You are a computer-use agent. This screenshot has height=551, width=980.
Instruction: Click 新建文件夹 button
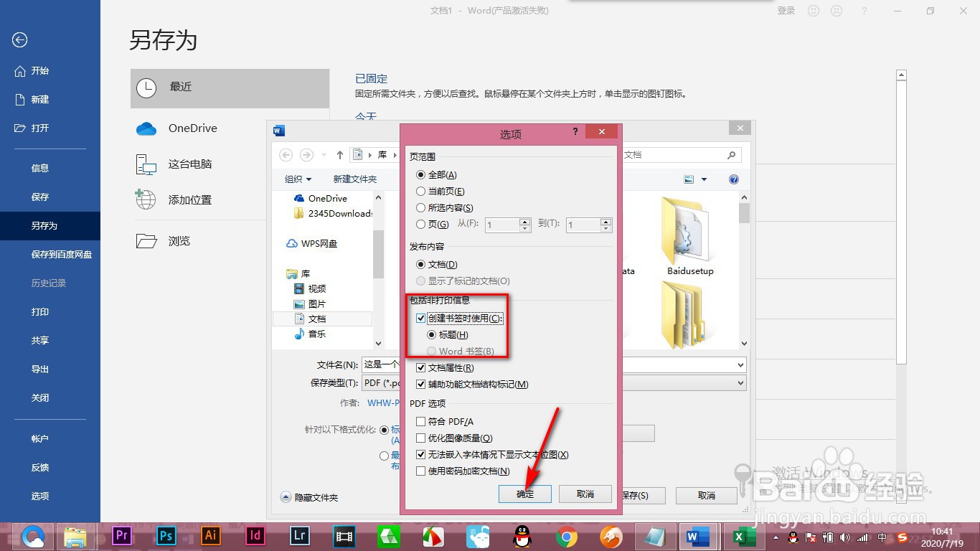pos(355,179)
